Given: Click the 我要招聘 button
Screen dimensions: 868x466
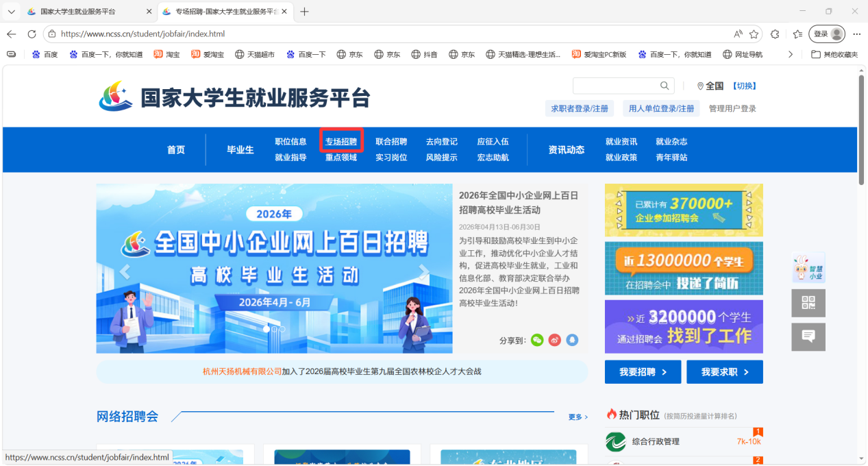Looking at the screenshot, I should [x=643, y=372].
